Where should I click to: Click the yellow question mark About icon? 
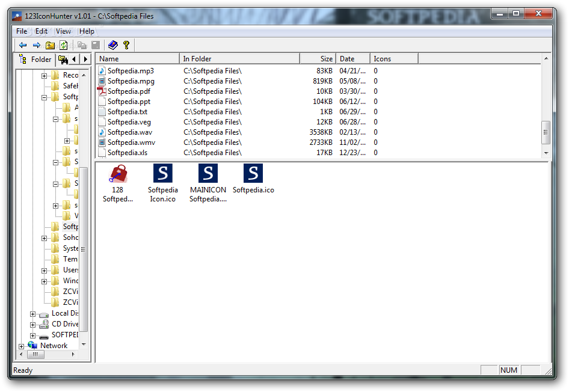point(126,45)
